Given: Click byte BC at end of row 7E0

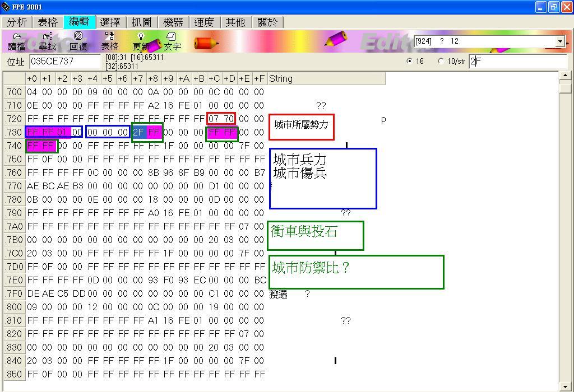Looking at the screenshot, I should click(260, 280).
